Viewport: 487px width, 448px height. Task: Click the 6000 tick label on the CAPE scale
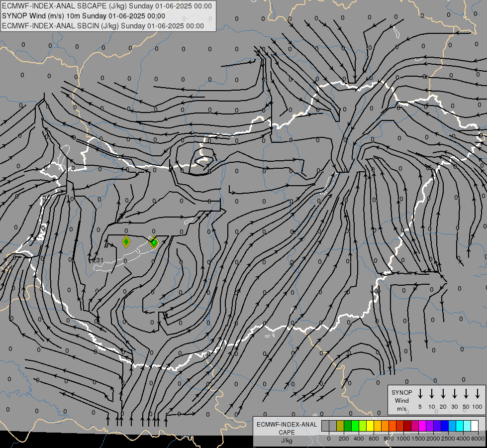(478, 439)
